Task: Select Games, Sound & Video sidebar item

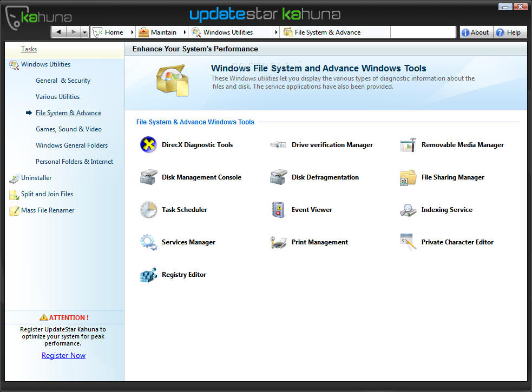Action: 69,129
